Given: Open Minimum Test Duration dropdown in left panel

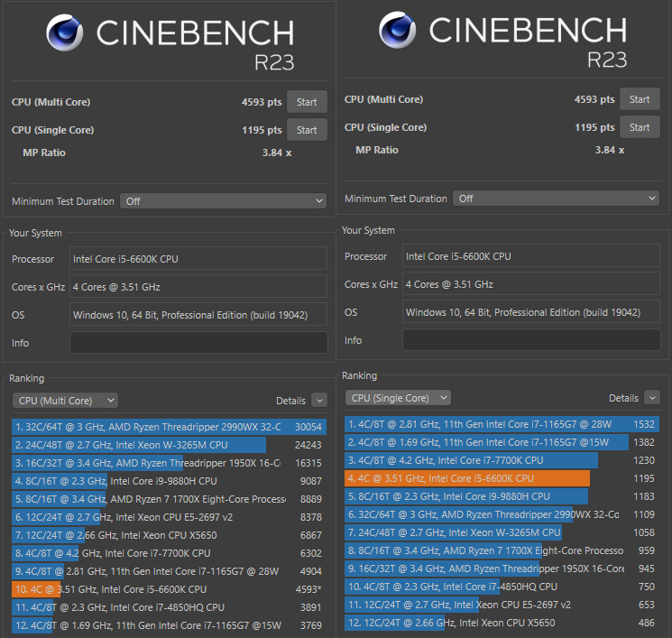Looking at the screenshot, I should pyautogui.click(x=224, y=201).
